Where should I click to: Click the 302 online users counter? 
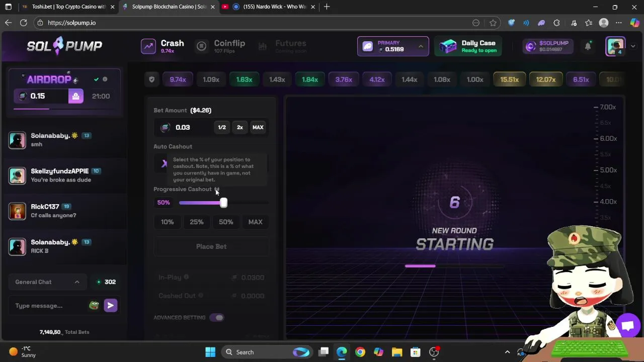106,282
